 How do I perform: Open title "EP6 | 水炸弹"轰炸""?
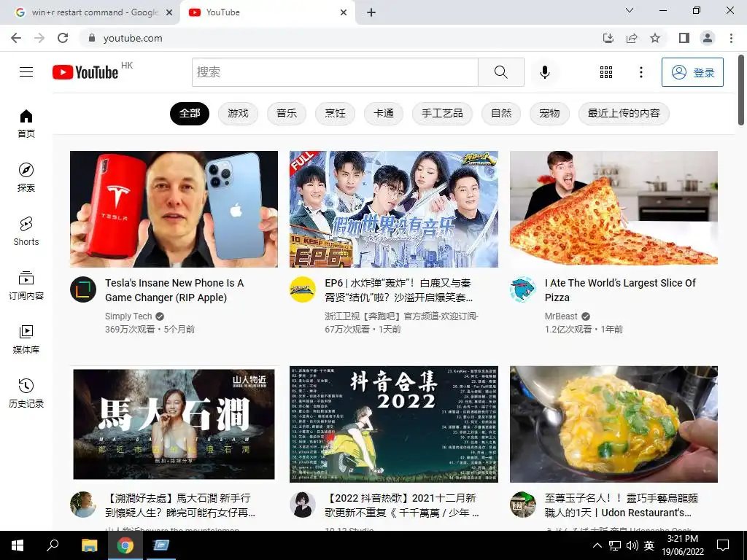point(398,290)
